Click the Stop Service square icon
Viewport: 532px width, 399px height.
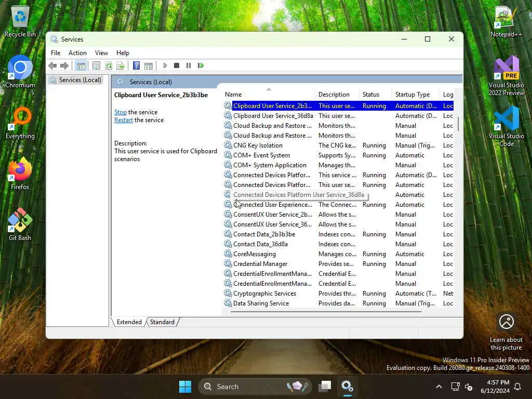177,65
